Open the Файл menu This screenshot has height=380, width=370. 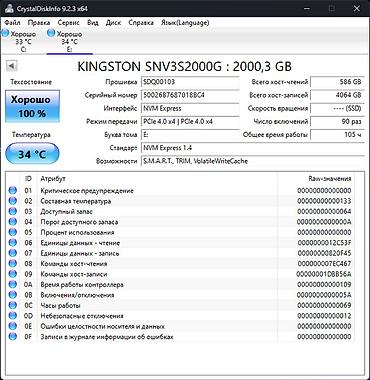coord(13,23)
